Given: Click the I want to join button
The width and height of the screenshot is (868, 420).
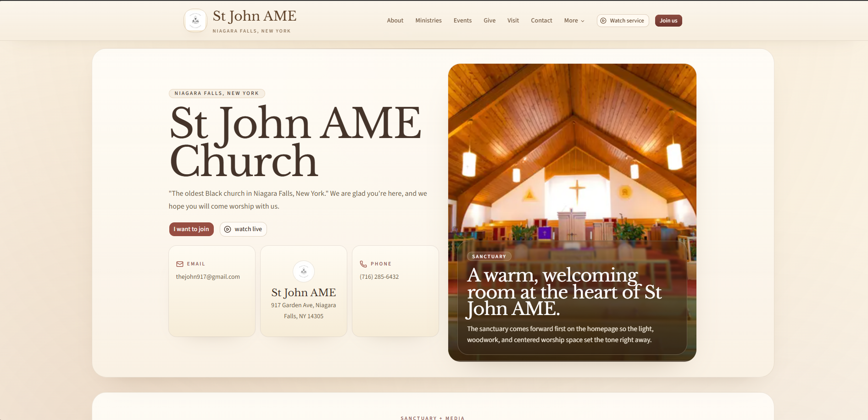Looking at the screenshot, I should pos(191,229).
